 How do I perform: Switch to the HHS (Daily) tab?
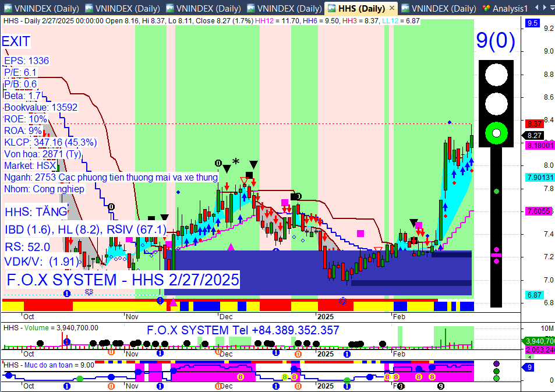(362, 8)
